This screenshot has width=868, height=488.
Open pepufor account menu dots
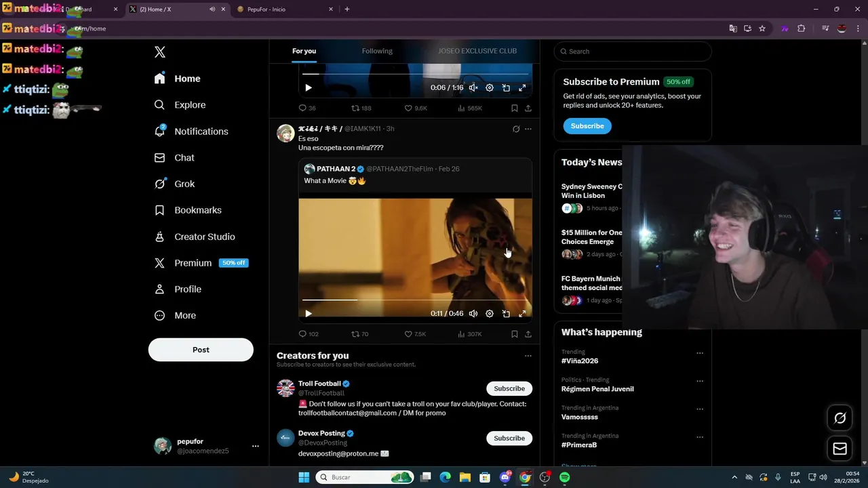point(256,446)
